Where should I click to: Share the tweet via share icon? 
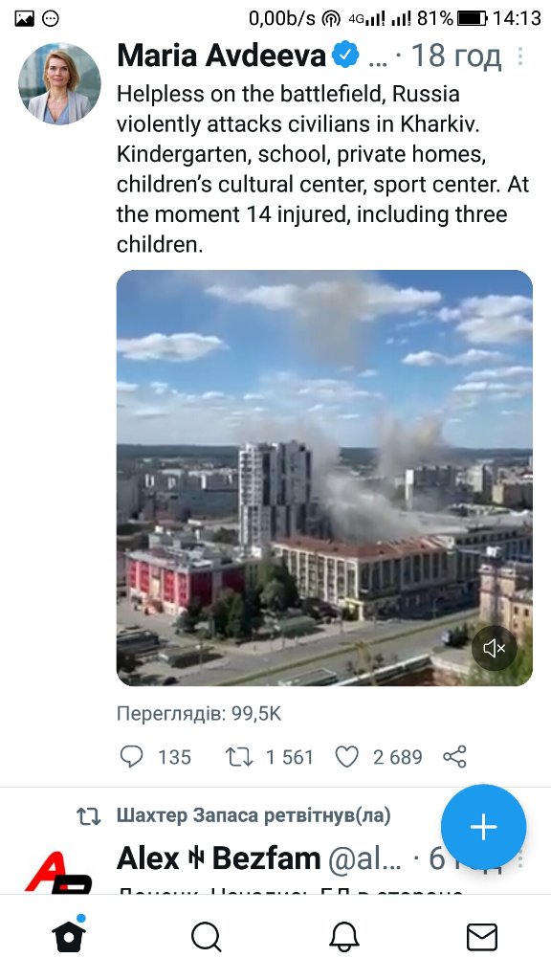click(x=454, y=757)
